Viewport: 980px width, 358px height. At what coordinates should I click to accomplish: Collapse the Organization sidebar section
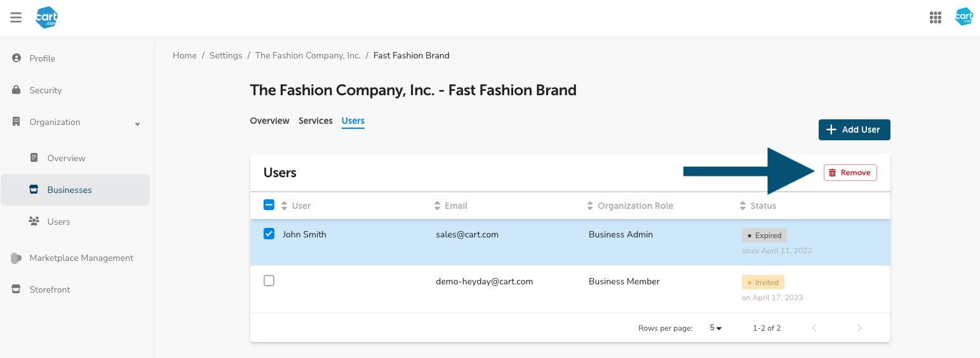tap(137, 123)
